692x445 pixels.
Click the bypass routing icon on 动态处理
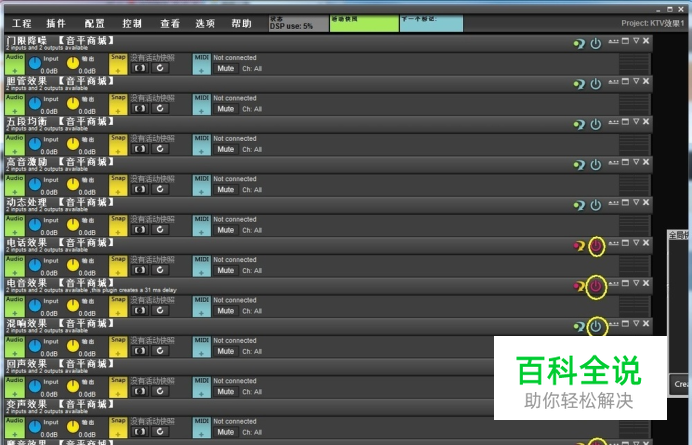point(578,206)
